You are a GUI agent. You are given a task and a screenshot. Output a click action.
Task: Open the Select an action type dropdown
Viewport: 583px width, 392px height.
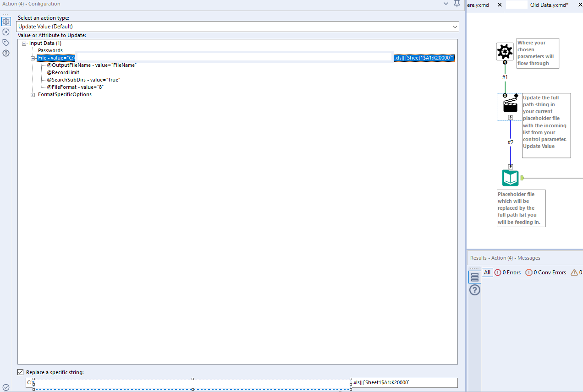click(x=456, y=27)
